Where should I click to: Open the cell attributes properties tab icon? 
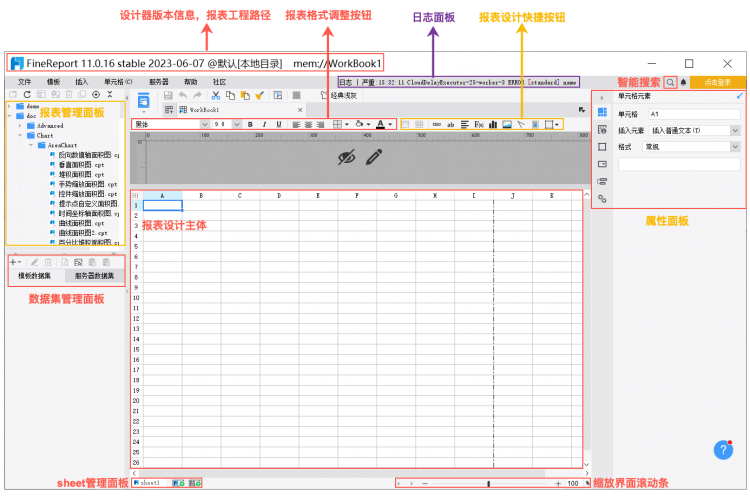tap(602, 130)
